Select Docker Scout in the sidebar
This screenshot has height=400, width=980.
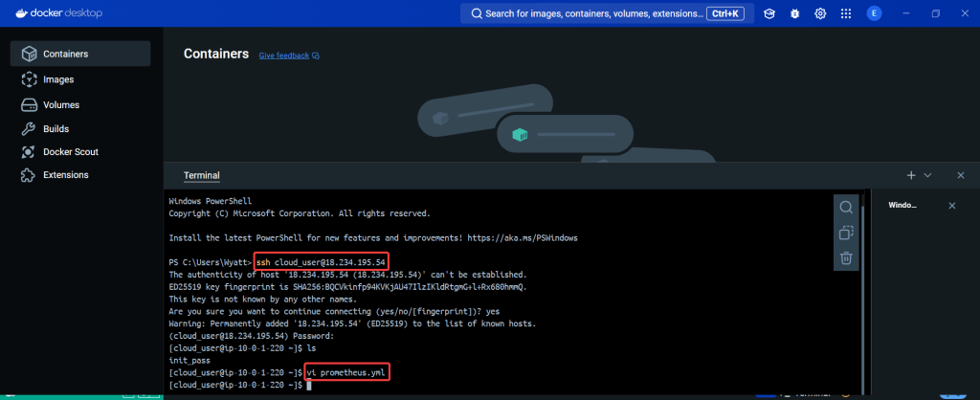(70, 151)
